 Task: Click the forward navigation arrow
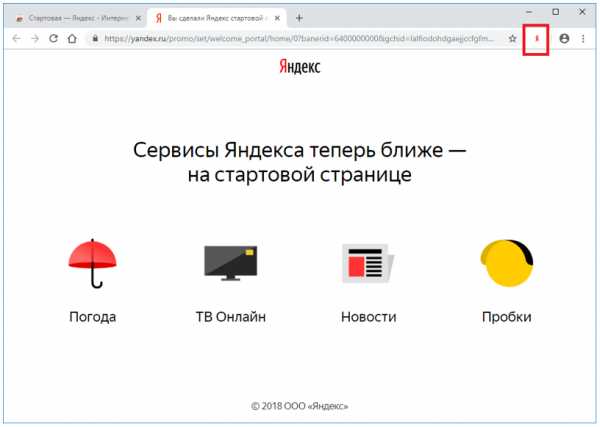click(x=35, y=38)
